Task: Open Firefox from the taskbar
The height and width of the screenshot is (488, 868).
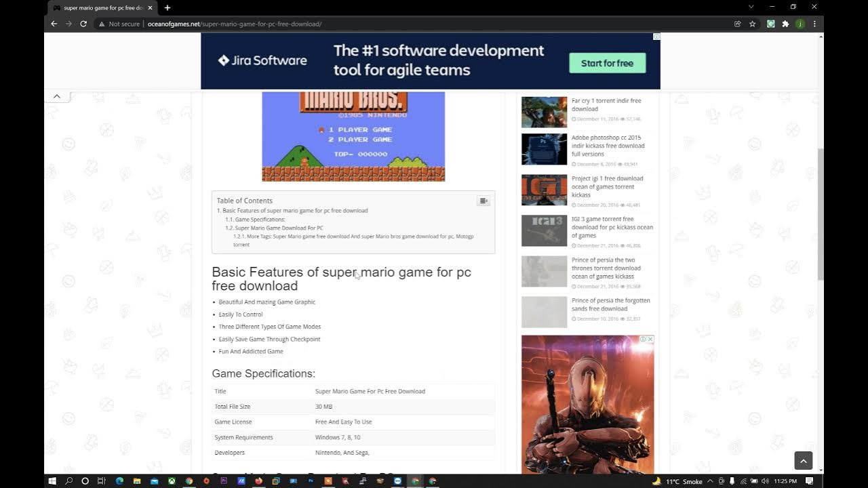Action: coord(259,481)
